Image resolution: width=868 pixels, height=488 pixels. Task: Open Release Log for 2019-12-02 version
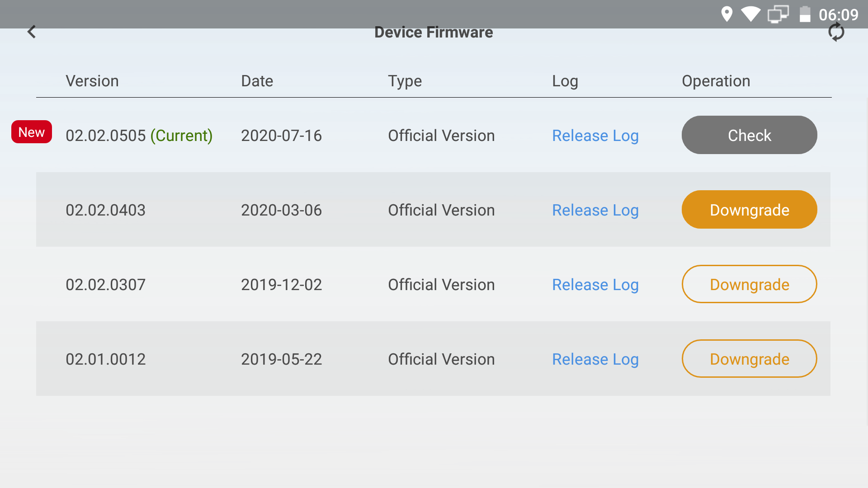[x=595, y=285]
